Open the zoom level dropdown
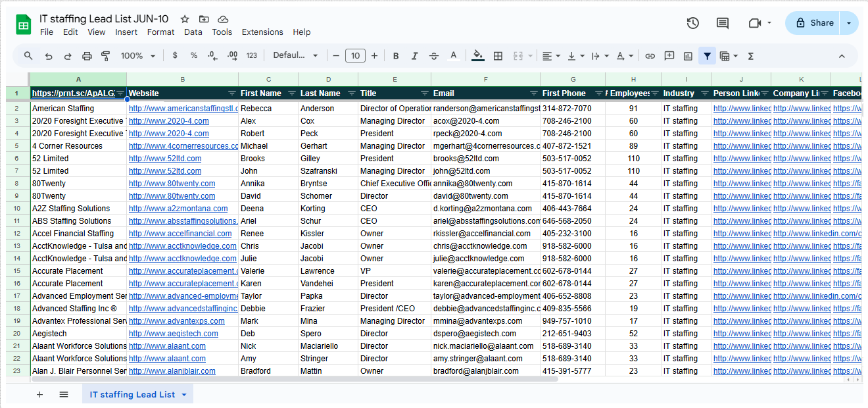The width and height of the screenshot is (868, 408). [137, 56]
